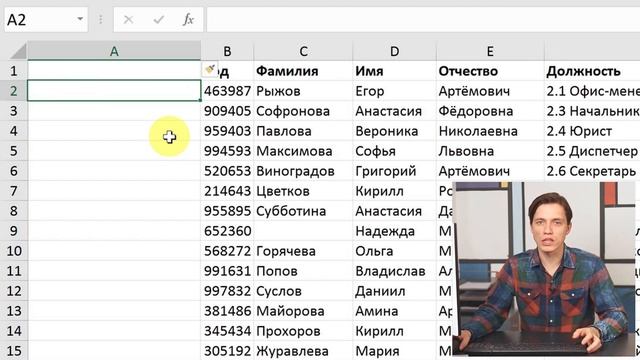
Task: Click patronymic cell Николаевна
Action: tap(490, 131)
